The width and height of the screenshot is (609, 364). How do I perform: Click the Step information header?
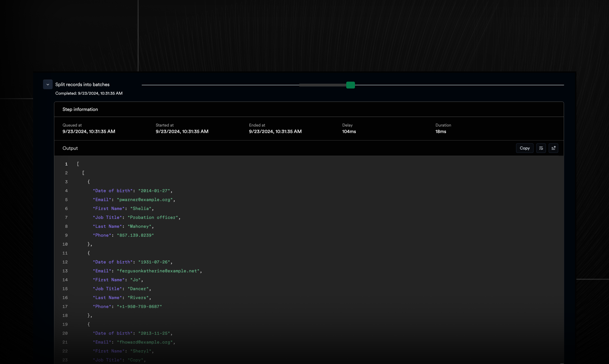coord(80,109)
